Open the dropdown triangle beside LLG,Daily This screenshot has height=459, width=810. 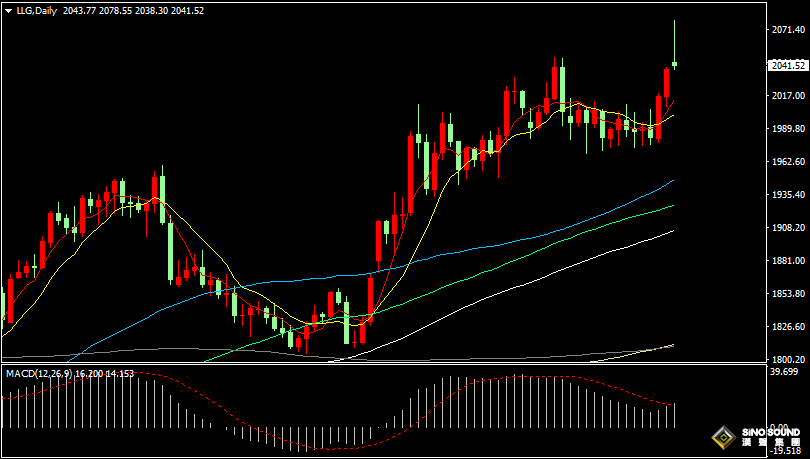(8, 10)
